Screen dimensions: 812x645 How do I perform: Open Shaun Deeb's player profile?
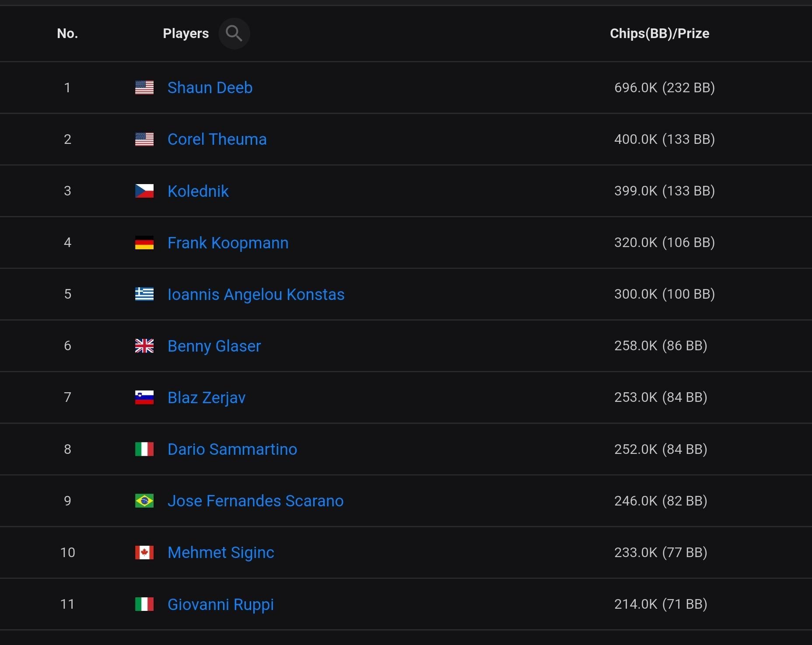click(x=210, y=87)
